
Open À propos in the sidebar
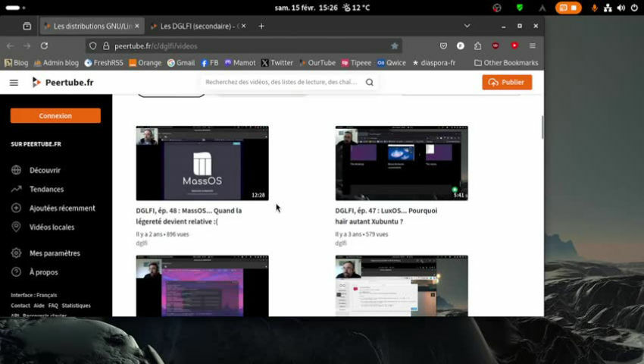43,272
